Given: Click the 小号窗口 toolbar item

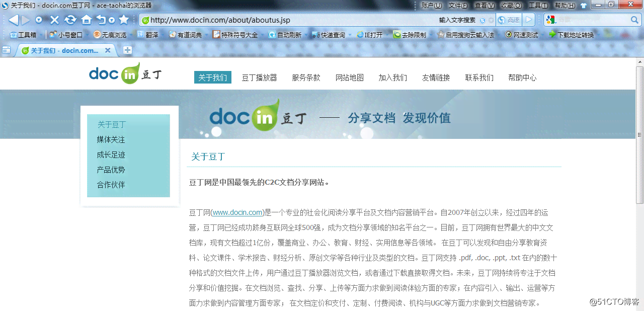Looking at the screenshot, I should [66, 35].
